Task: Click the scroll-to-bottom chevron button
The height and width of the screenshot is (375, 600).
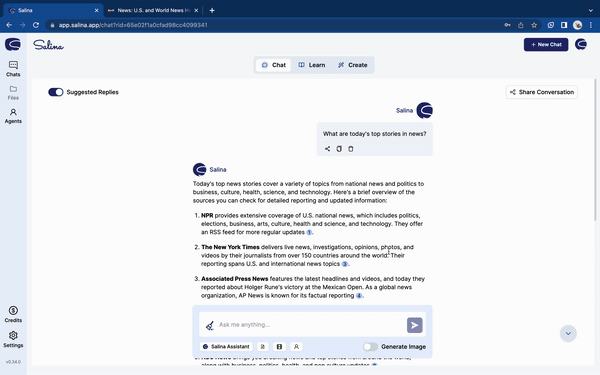Action: (x=568, y=334)
